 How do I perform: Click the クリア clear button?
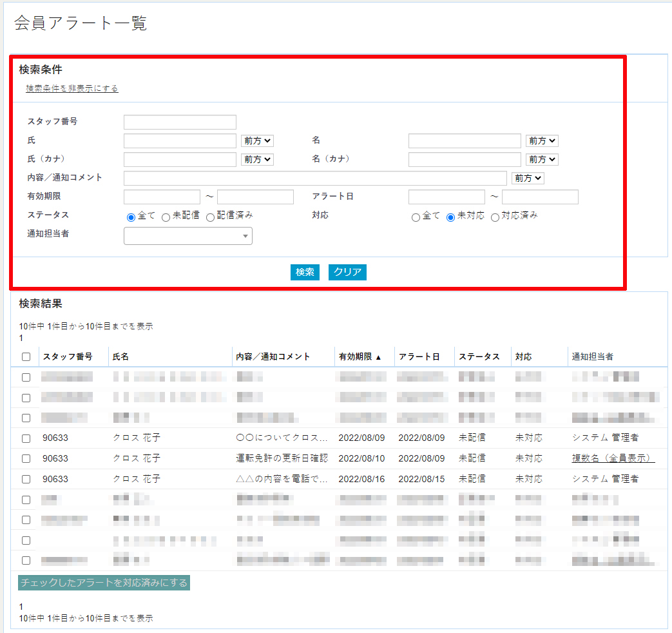pos(347,272)
